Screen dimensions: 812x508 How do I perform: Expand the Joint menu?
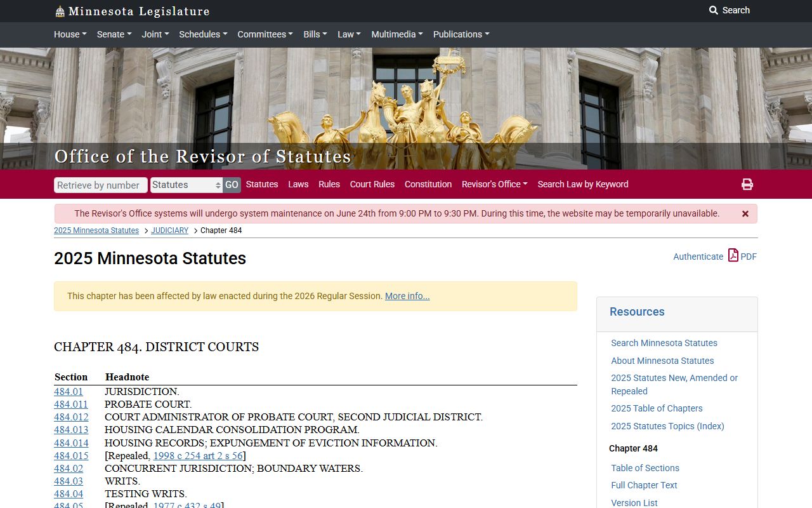pos(155,34)
